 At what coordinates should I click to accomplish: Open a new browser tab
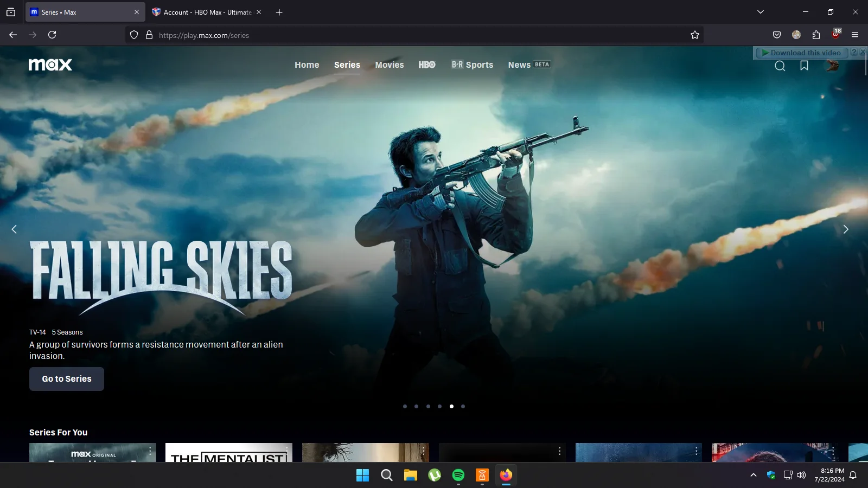[279, 12]
